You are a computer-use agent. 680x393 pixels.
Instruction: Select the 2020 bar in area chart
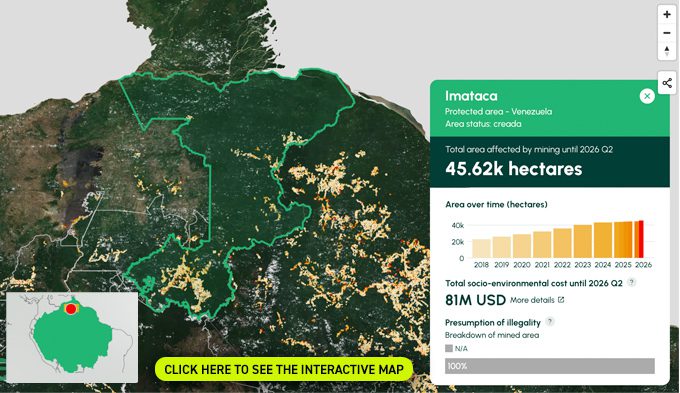click(x=522, y=246)
